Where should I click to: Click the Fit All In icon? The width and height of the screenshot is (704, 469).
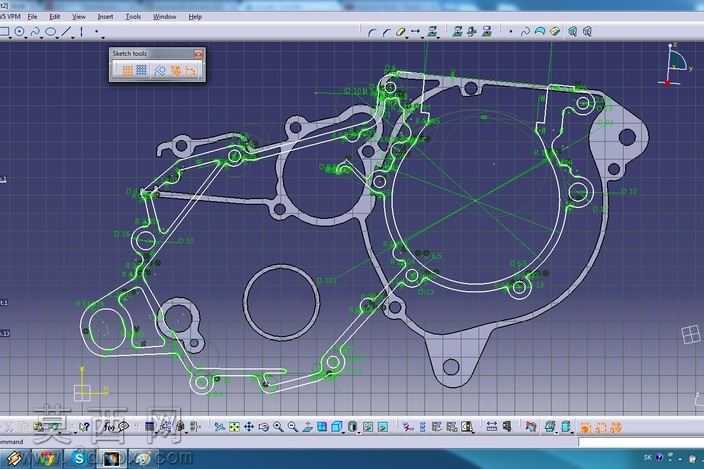pos(234,427)
